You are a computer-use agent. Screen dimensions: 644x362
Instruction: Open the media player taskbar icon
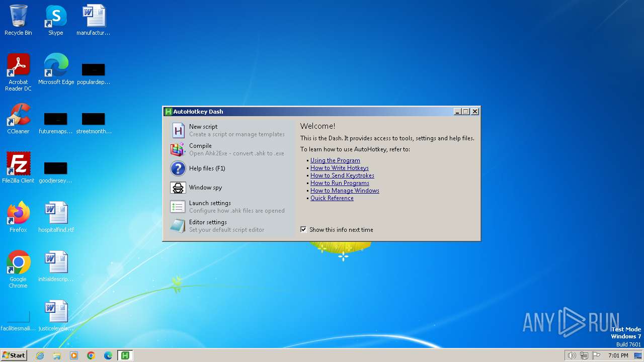pyautogui.click(x=74, y=355)
